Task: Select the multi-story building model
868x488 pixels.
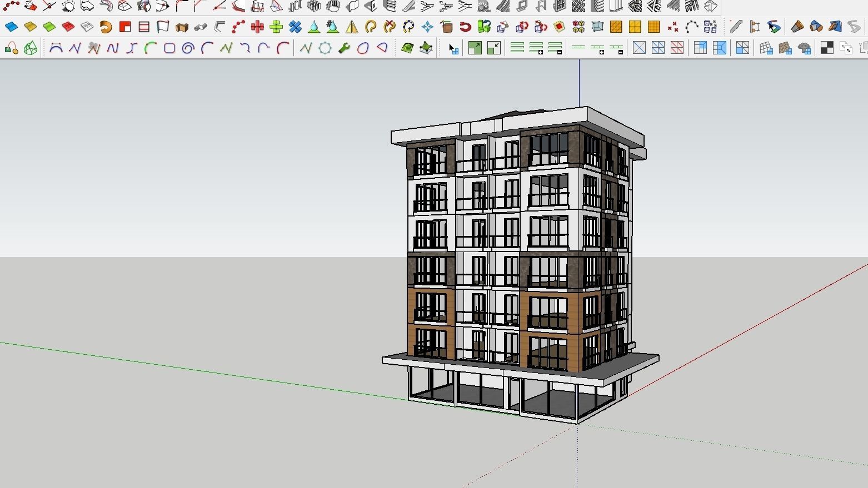Action: pyautogui.click(x=520, y=266)
